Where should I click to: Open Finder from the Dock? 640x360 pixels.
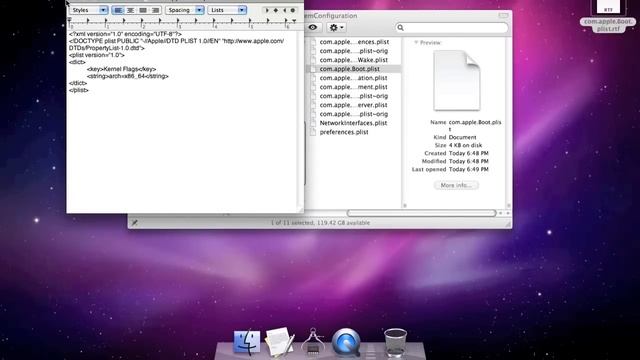pos(247,342)
